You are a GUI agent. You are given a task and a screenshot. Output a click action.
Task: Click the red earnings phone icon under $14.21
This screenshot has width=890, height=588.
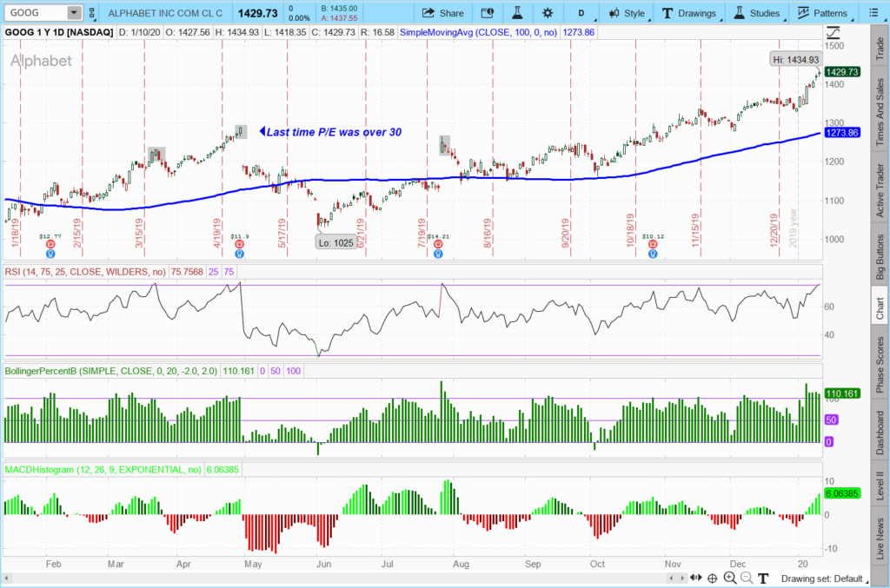click(x=438, y=244)
